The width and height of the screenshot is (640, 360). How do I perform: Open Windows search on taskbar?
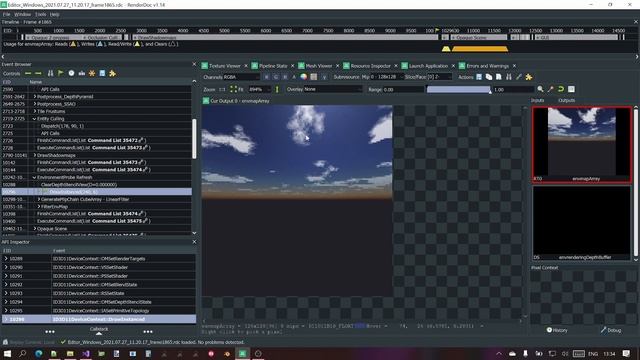click(x=22, y=353)
